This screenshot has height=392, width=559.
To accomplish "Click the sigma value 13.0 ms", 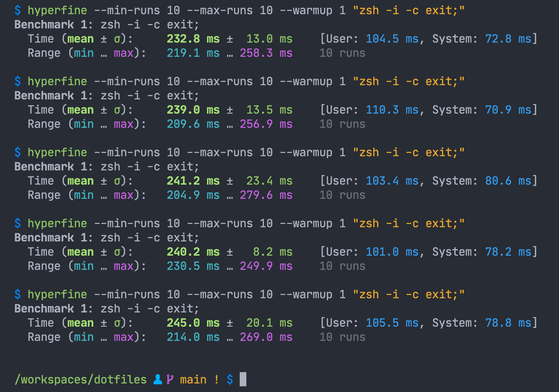I will point(270,38).
